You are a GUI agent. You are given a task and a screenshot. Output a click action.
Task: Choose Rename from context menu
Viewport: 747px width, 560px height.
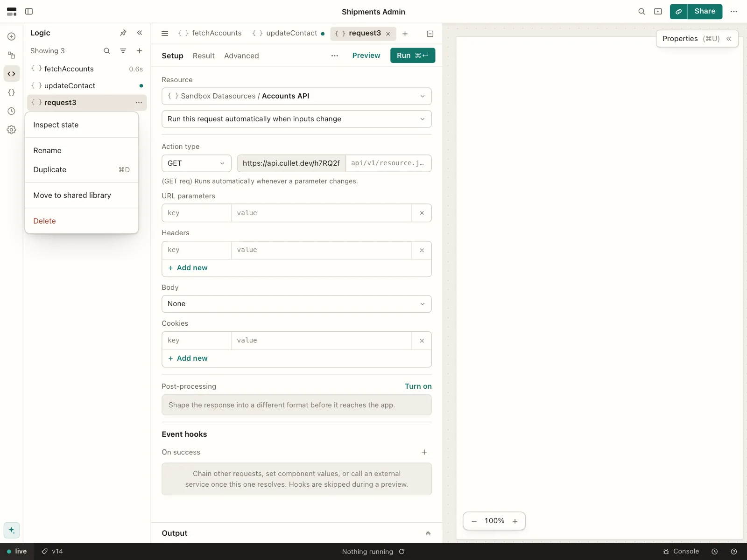click(82, 151)
